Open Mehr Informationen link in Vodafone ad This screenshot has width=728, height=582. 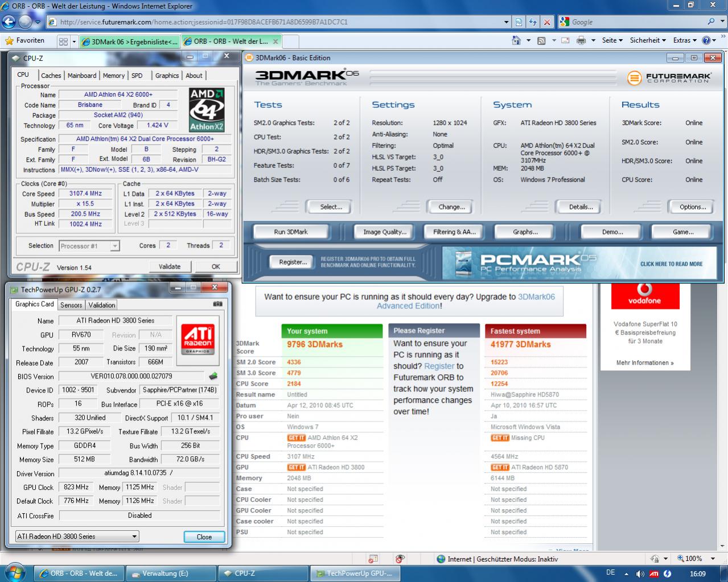pos(645,363)
